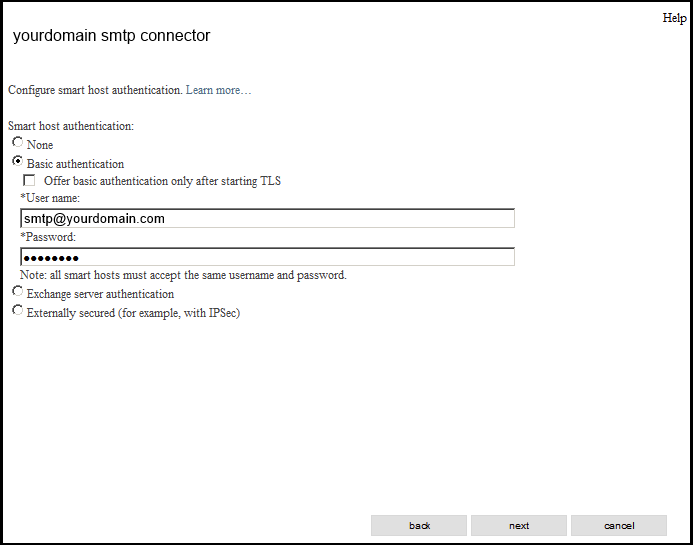The image size is (693, 545).
Task: Focus the User name field containing smtp@yourdomain.com
Action: coord(267,218)
